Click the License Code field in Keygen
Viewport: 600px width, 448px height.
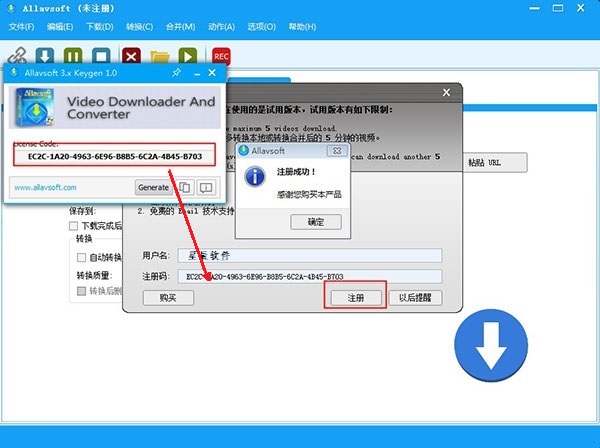point(115,156)
